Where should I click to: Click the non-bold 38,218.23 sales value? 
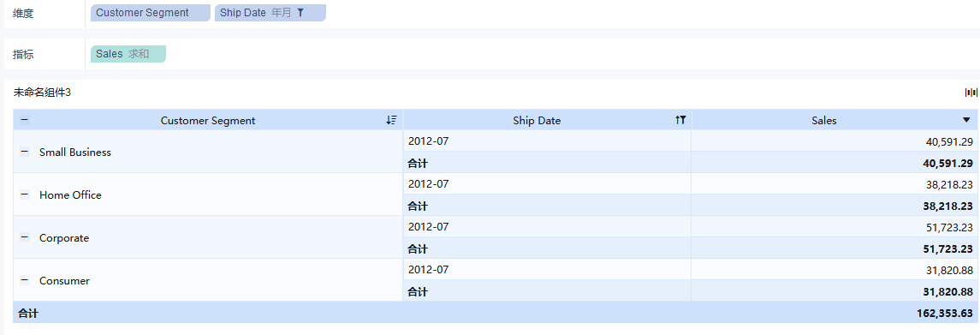pos(948,185)
